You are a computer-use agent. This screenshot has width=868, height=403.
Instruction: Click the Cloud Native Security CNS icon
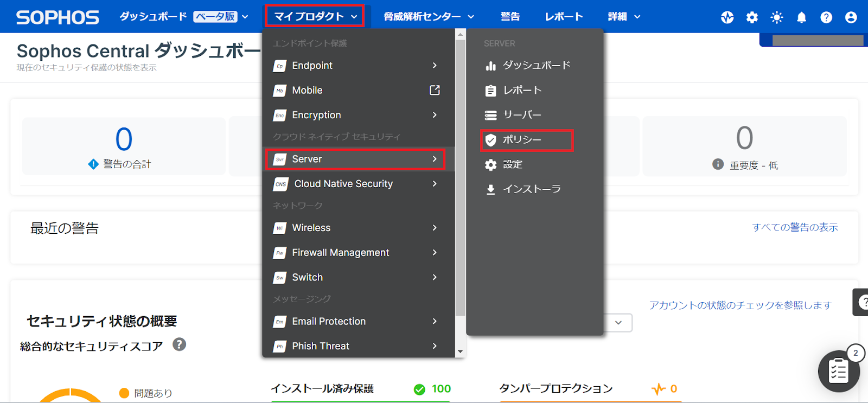(x=281, y=184)
